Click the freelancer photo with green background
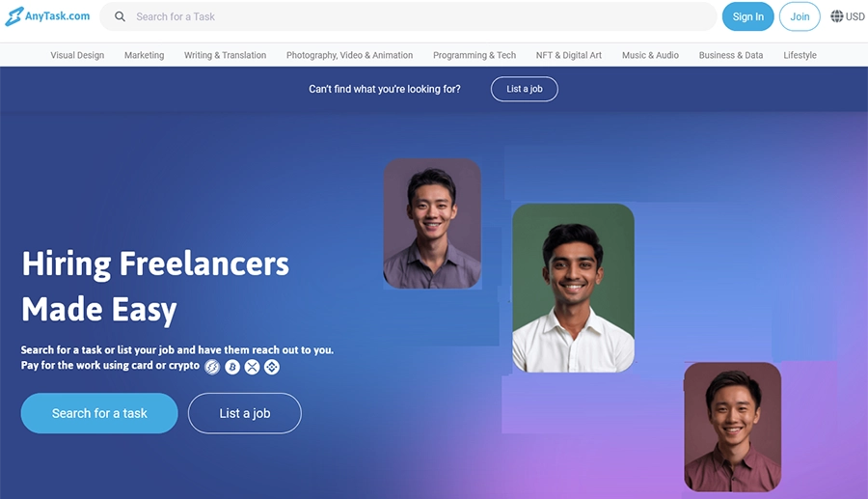The height and width of the screenshot is (499, 868). tap(574, 288)
